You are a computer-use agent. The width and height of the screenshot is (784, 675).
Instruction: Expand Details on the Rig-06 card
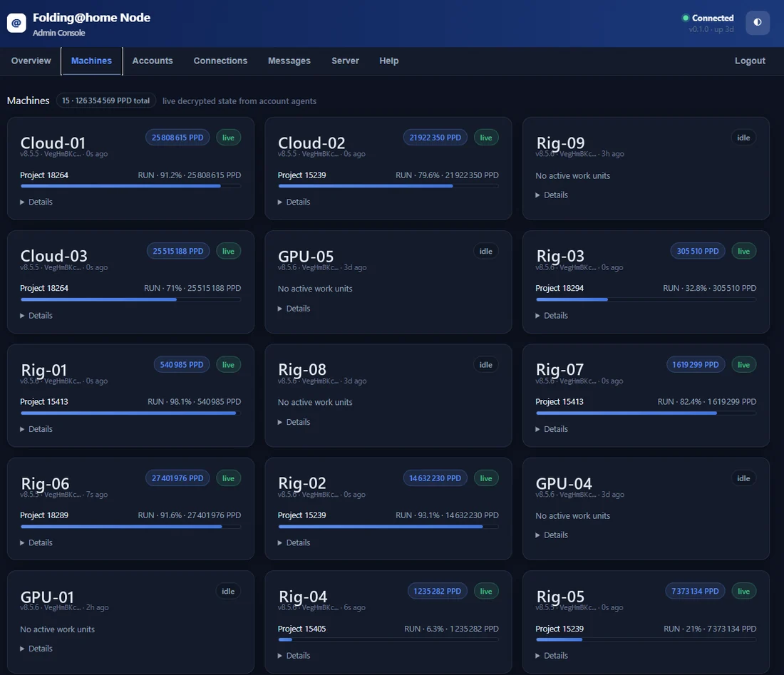36,542
